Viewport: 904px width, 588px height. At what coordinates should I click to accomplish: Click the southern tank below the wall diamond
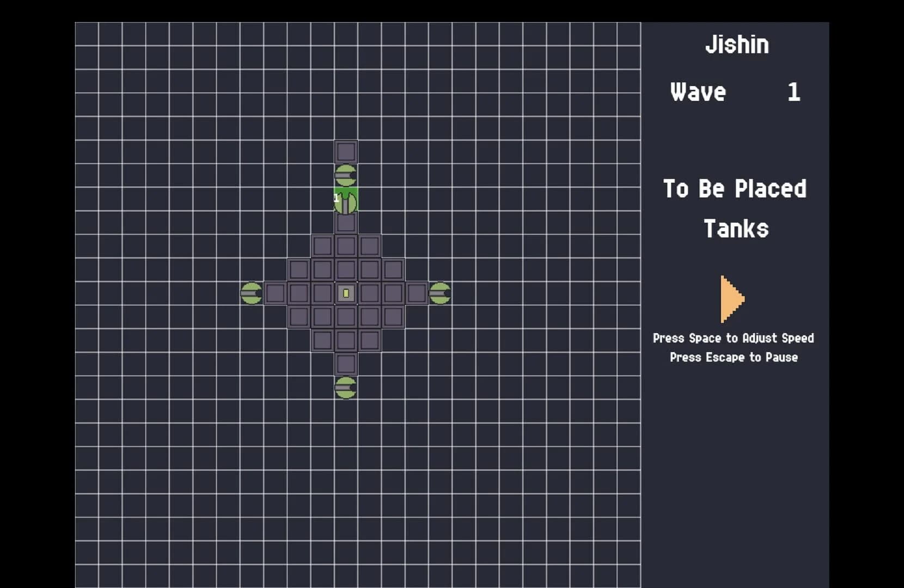(x=345, y=387)
